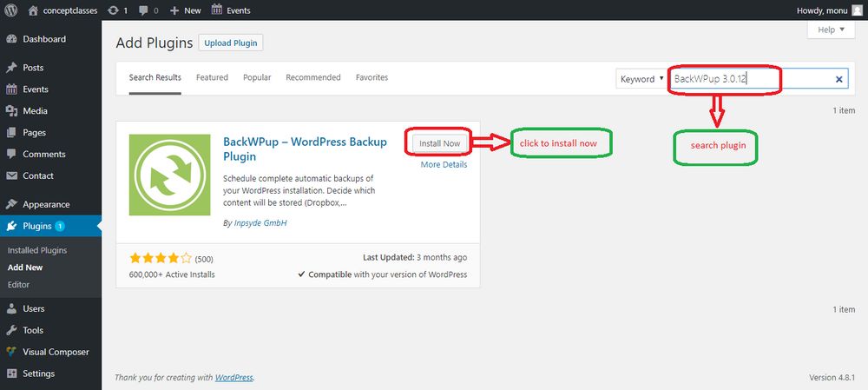Open Users from the sidebar
The image size is (868, 390).
pyautogui.click(x=34, y=308)
